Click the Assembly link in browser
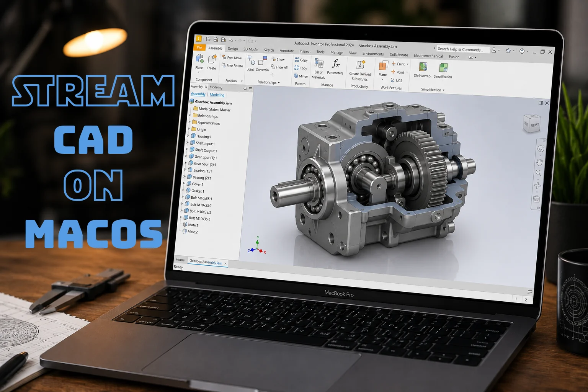Image resolution: width=588 pixels, height=392 pixels. tap(198, 94)
